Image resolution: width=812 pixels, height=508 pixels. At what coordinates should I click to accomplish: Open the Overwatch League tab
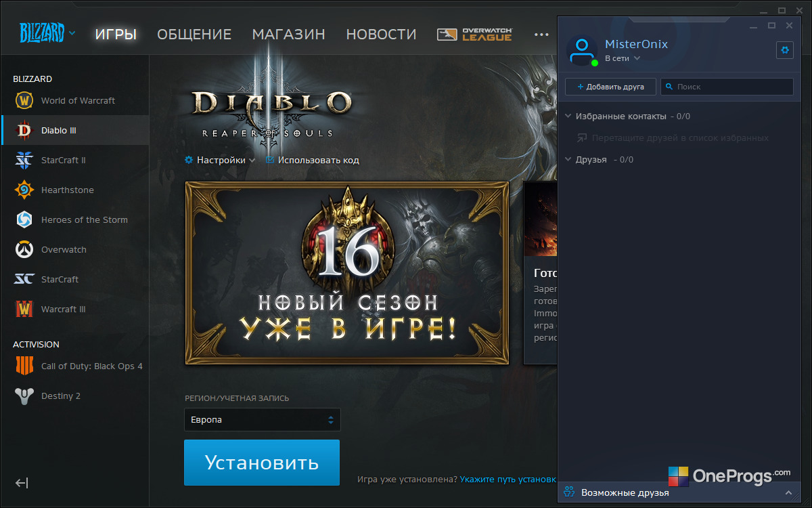[475, 34]
